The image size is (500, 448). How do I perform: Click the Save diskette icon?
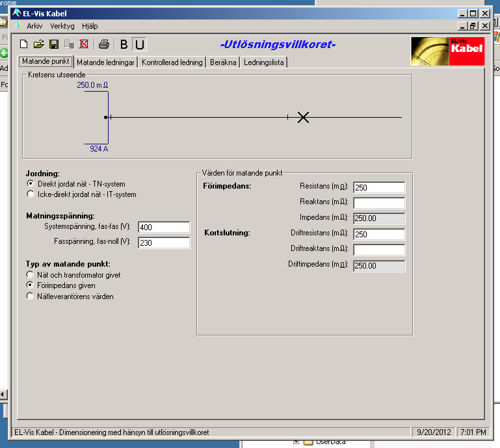click(x=54, y=44)
